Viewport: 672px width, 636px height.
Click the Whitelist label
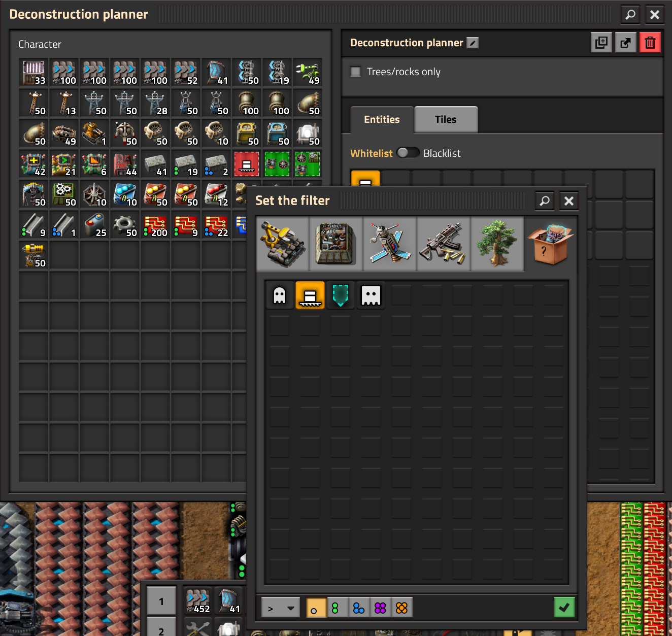pyautogui.click(x=372, y=153)
